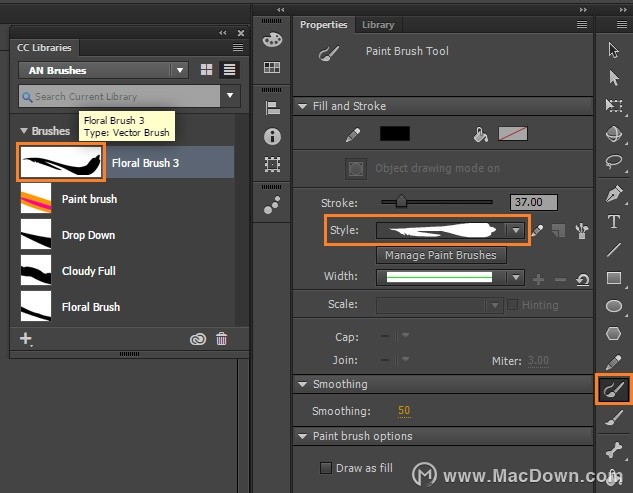Collapse the Fill and Stroke section
This screenshot has width=633, height=493.
(302, 106)
